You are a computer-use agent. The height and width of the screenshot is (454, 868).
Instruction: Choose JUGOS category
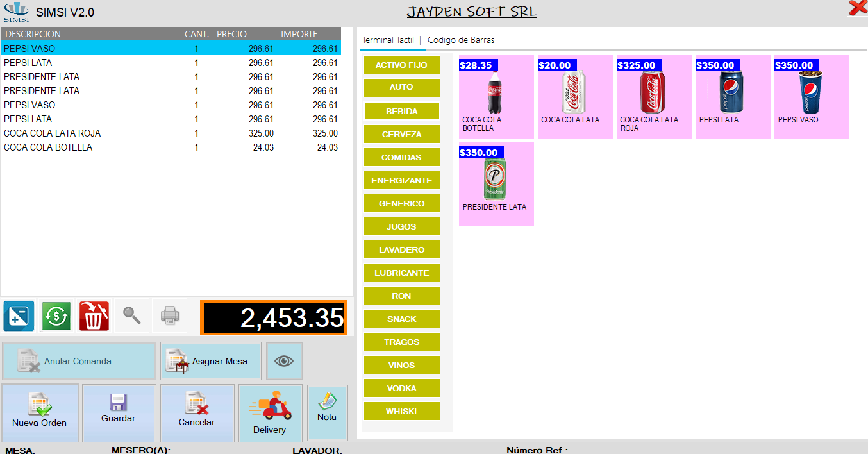point(401,227)
